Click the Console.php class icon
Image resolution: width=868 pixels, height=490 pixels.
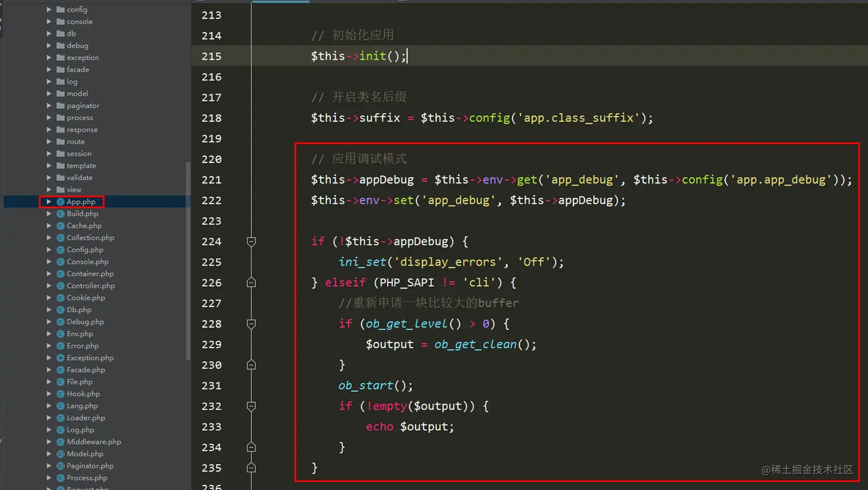point(60,262)
